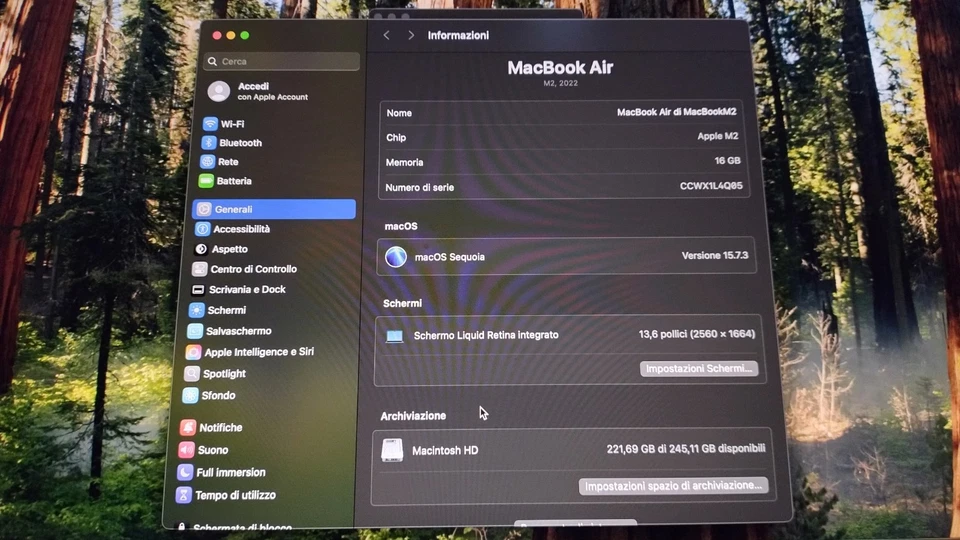Open Schermi sun icon in sidebar

pos(197,310)
